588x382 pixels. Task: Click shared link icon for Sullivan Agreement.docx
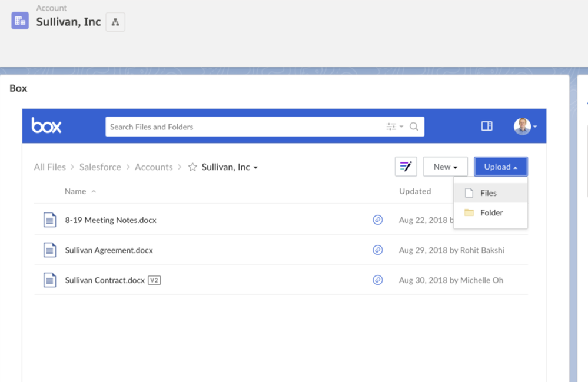point(378,250)
